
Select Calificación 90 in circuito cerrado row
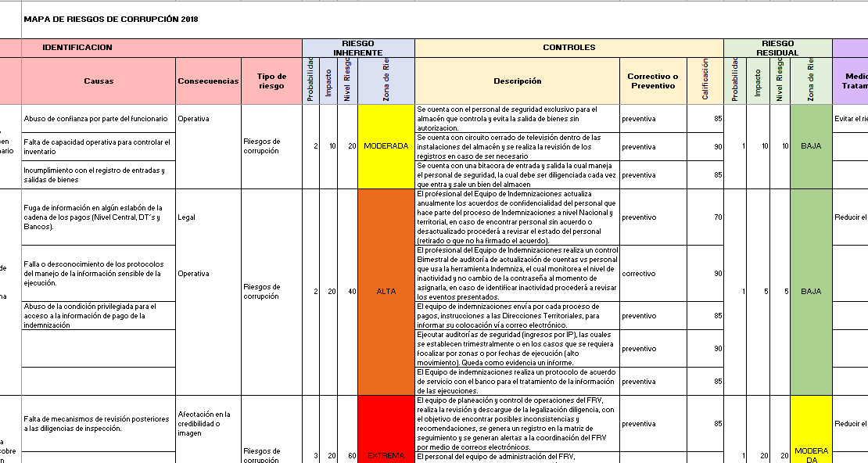point(705,147)
